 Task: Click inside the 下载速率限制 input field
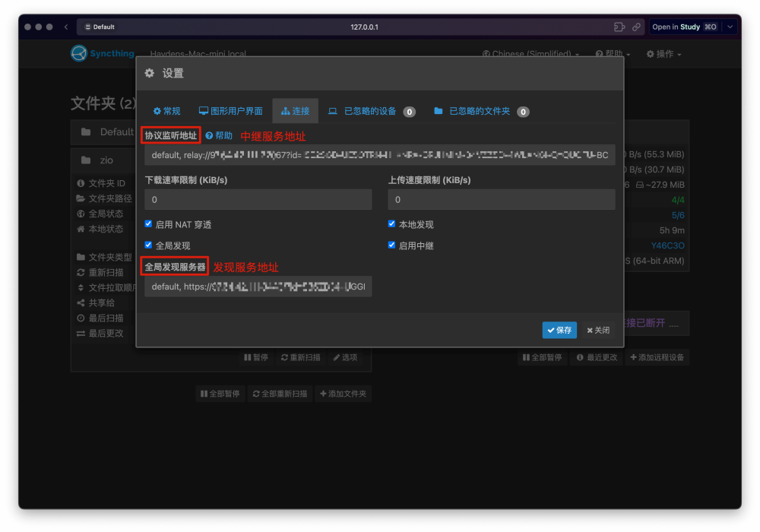point(258,199)
